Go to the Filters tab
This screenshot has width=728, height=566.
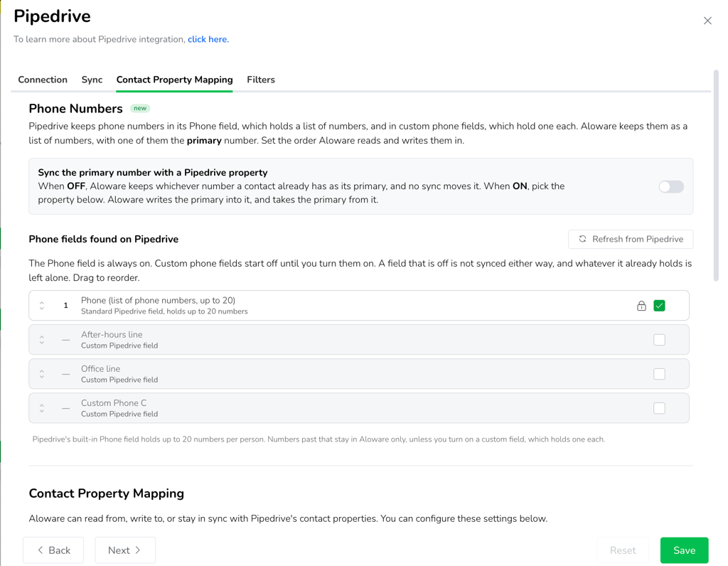261,80
